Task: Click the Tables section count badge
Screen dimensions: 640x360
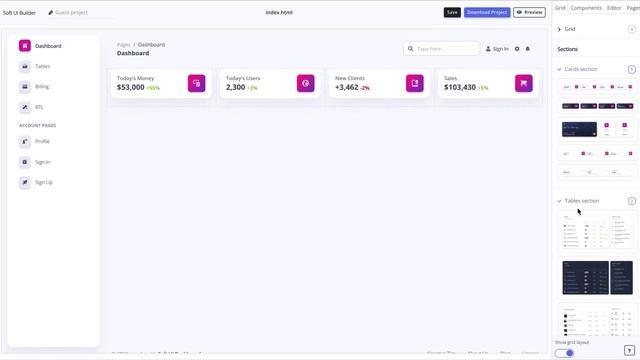Action: tap(631, 201)
